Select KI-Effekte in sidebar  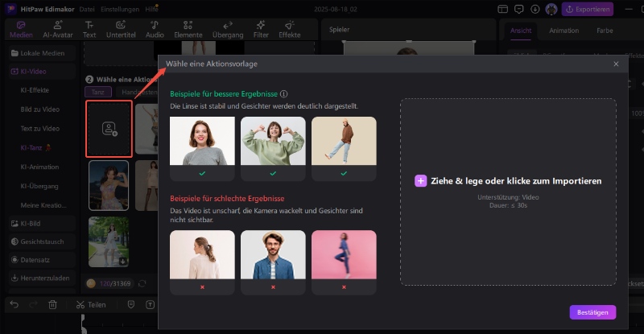pos(35,90)
